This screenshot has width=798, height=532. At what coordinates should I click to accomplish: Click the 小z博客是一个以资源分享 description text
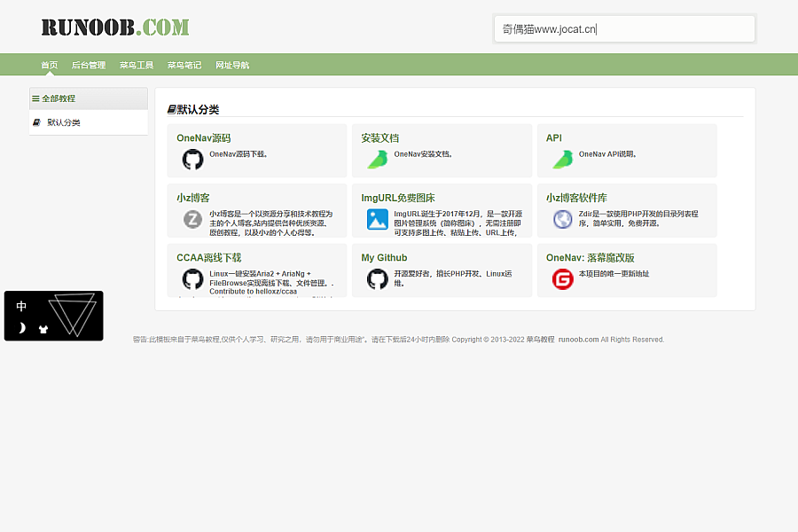(x=270, y=223)
